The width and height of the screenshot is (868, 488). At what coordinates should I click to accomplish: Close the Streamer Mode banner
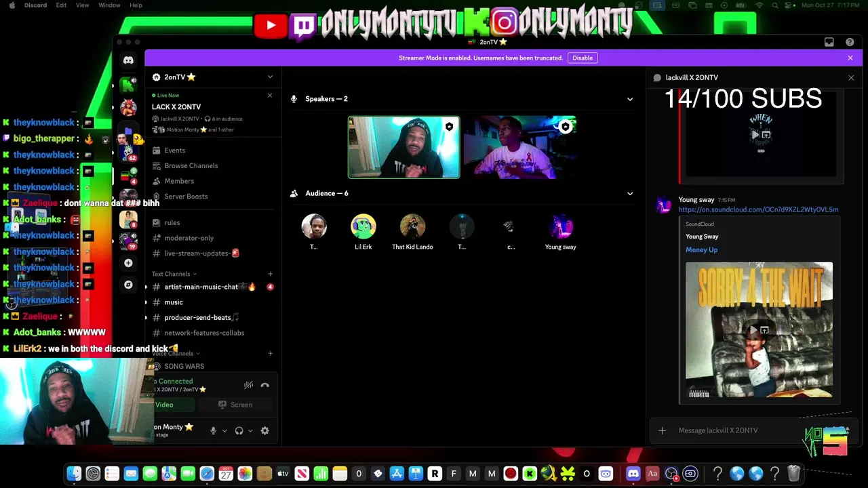pos(850,58)
